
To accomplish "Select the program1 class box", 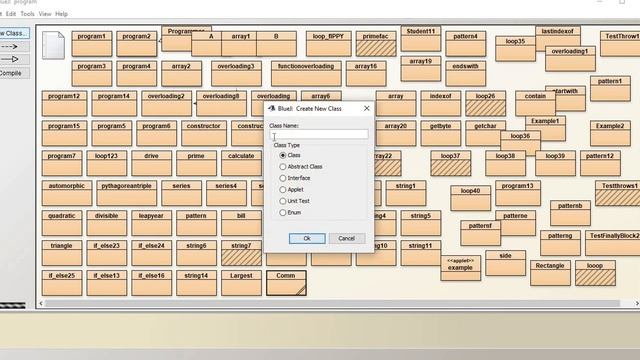I will (92, 44).
